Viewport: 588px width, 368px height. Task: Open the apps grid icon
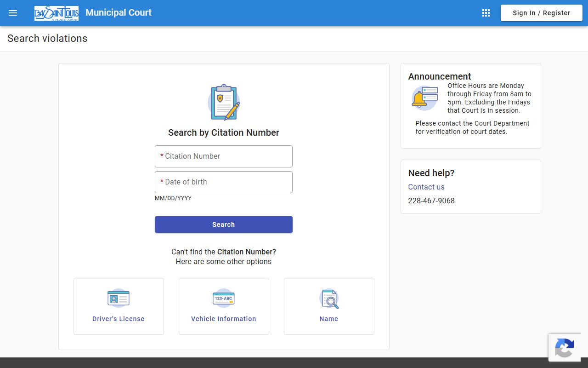point(486,13)
